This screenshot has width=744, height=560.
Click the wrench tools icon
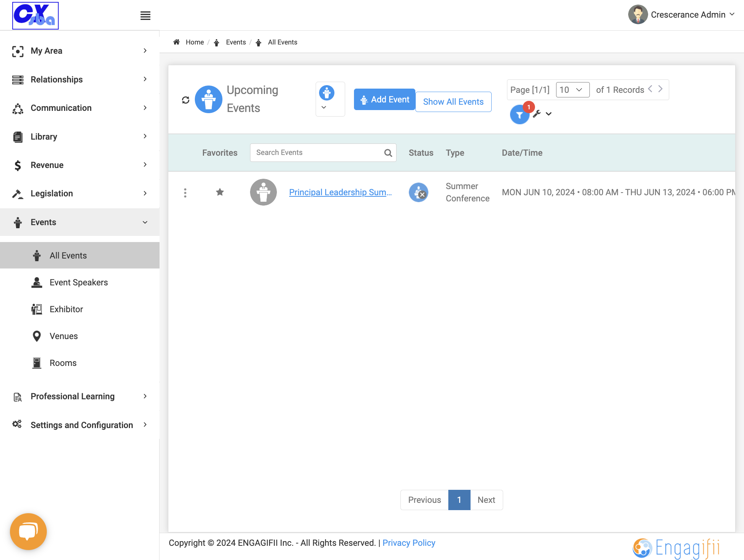537,114
